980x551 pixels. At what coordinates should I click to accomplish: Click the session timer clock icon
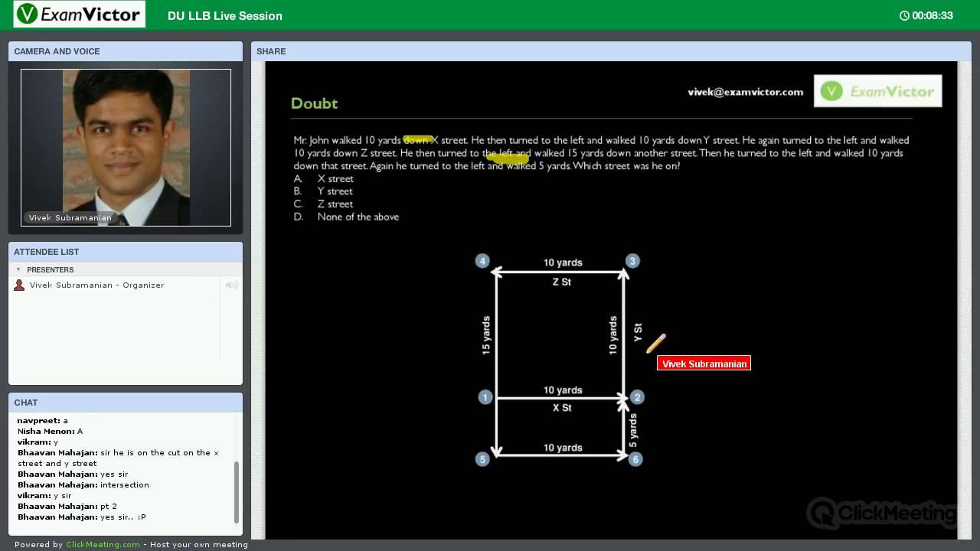[x=904, y=15]
